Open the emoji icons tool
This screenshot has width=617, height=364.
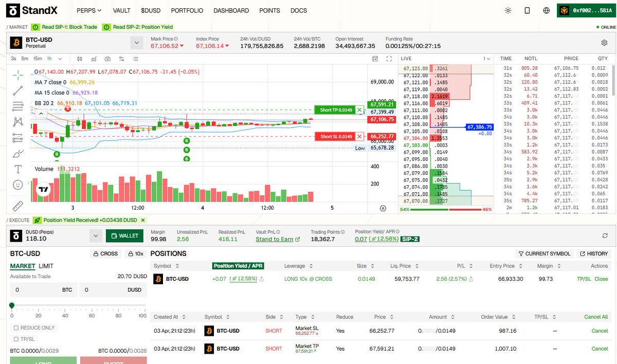[x=18, y=185]
